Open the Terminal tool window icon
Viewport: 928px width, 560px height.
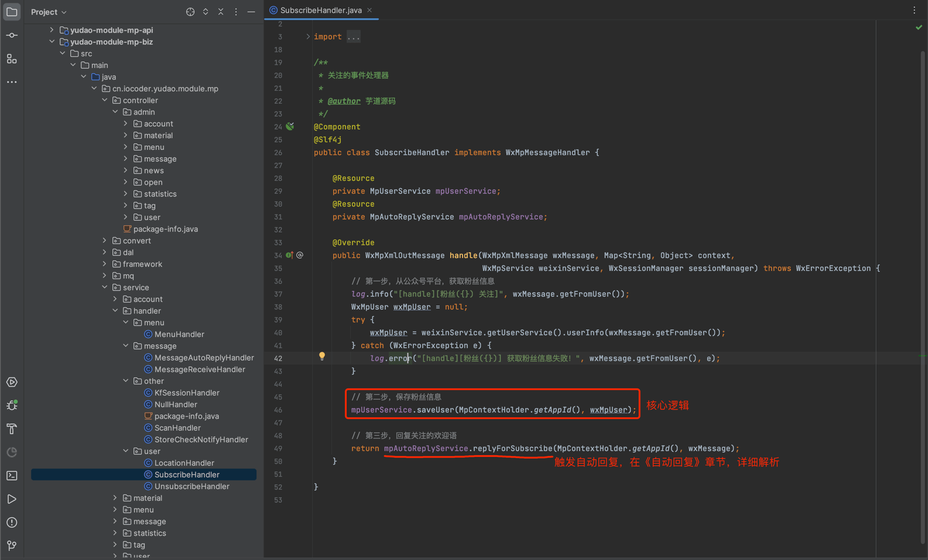pyautogui.click(x=12, y=476)
